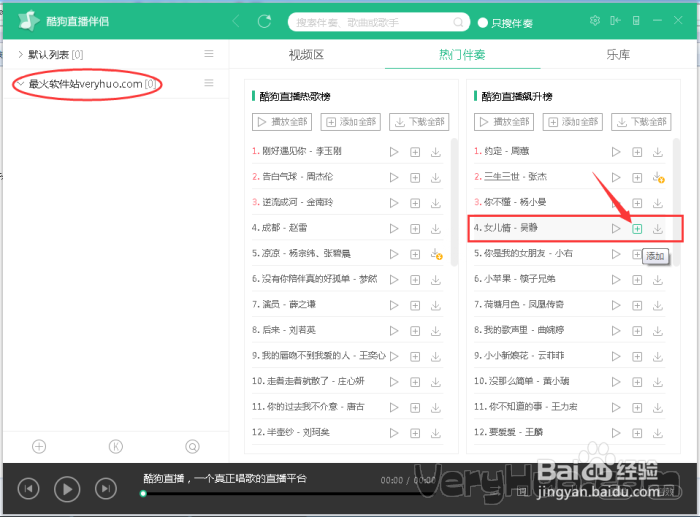Add 走着走着就散了 - 庄心妍 to list
The height and width of the screenshot is (517, 700).
click(415, 382)
